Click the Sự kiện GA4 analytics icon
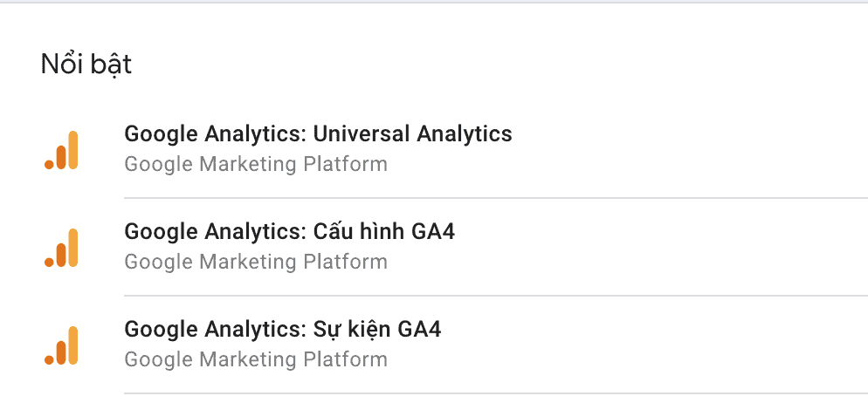Screen dimensions: 868x396 coord(61,345)
